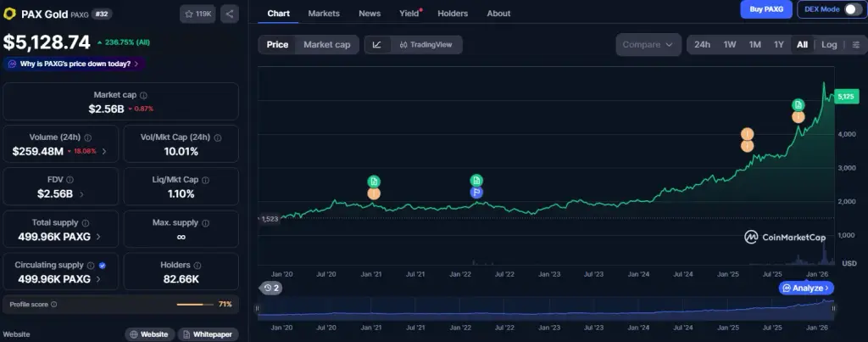This screenshot has height=342, width=868.
Task: Click the Profile score info icon
Action: tap(53, 305)
